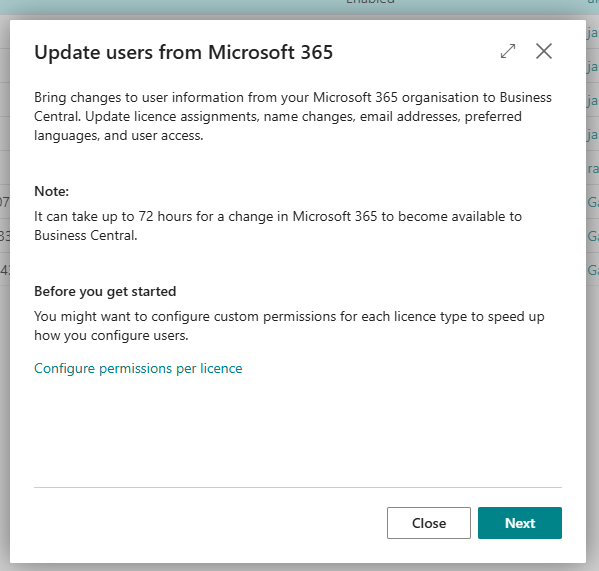The image size is (599, 571).
Task: Click the 'Before you get started' heading
Action: 105,291
